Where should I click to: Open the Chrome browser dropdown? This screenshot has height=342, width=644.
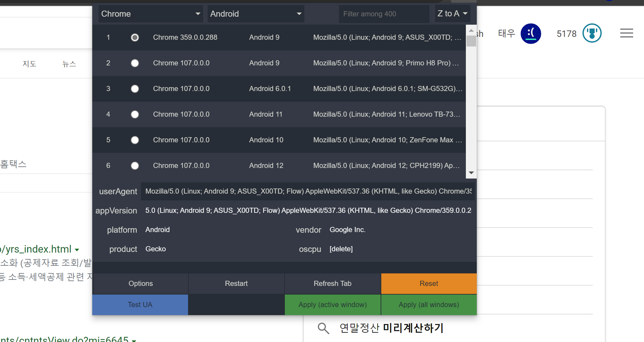pyautogui.click(x=150, y=14)
